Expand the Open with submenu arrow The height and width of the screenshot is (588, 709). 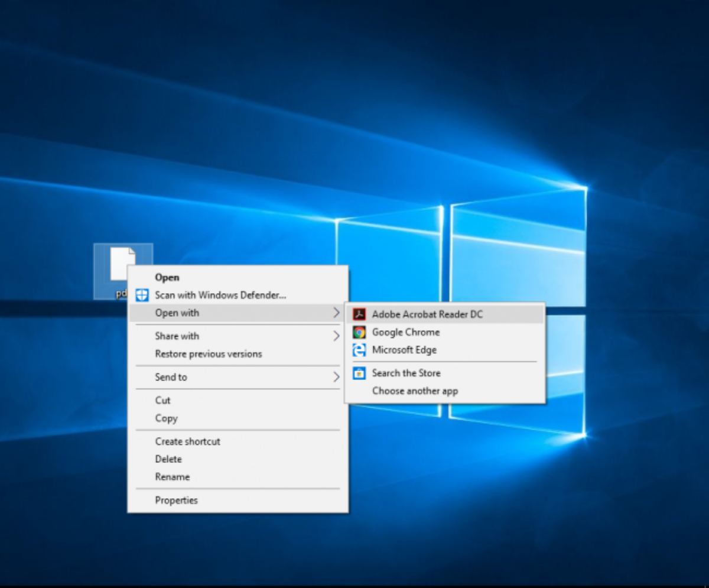coord(336,313)
